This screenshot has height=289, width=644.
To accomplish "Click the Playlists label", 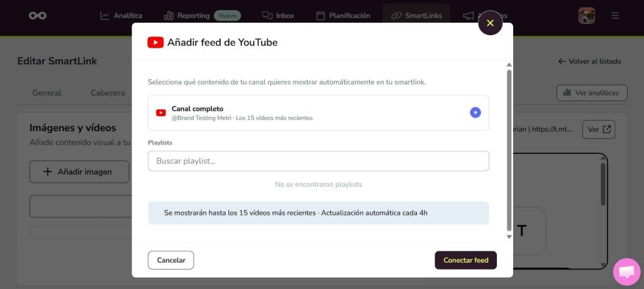I will pos(160,143).
